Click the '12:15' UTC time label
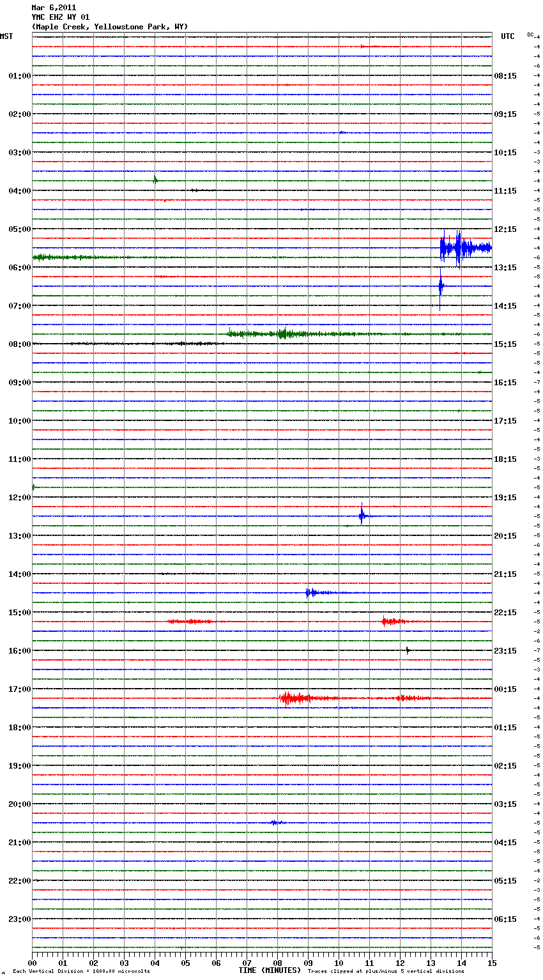The width and height of the screenshot is (543, 980). (505, 229)
